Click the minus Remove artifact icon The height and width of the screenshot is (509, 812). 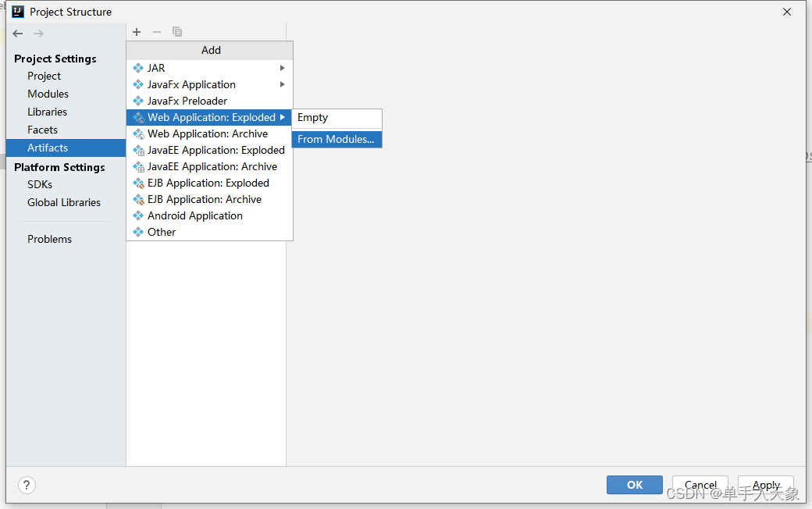click(157, 32)
